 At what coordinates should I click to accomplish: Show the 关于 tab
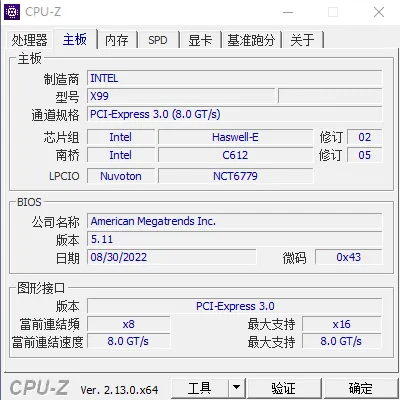pyautogui.click(x=302, y=40)
